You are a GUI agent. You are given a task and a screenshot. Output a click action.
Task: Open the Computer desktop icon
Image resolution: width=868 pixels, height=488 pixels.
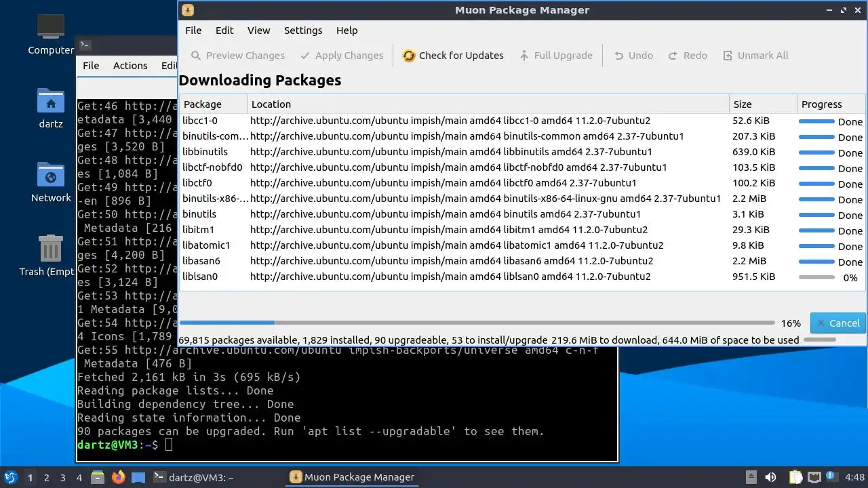pos(51,34)
